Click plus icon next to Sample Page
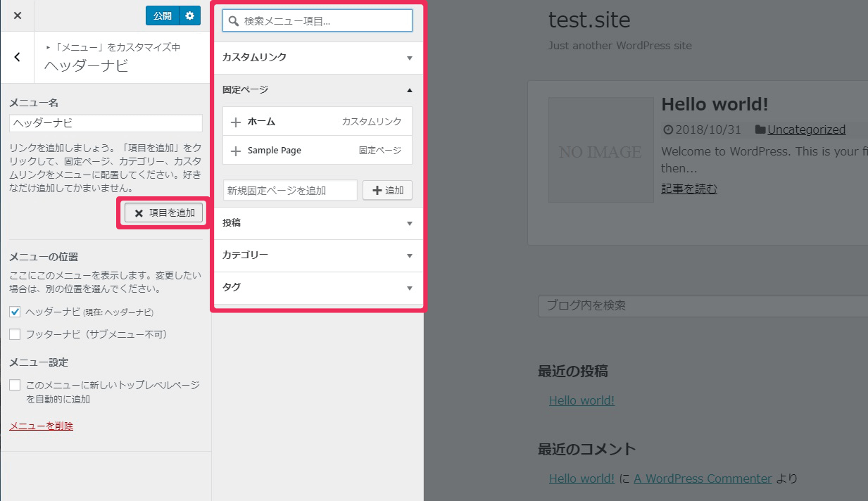Viewport: 868px width, 501px height. click(x=236, y=151)
